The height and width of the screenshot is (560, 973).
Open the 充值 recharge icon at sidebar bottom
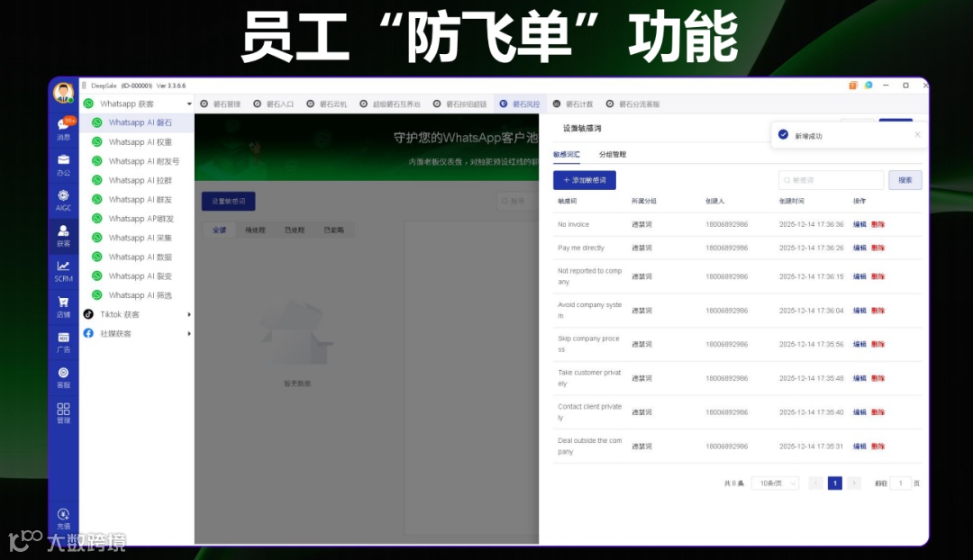click(x=63, y=519)
